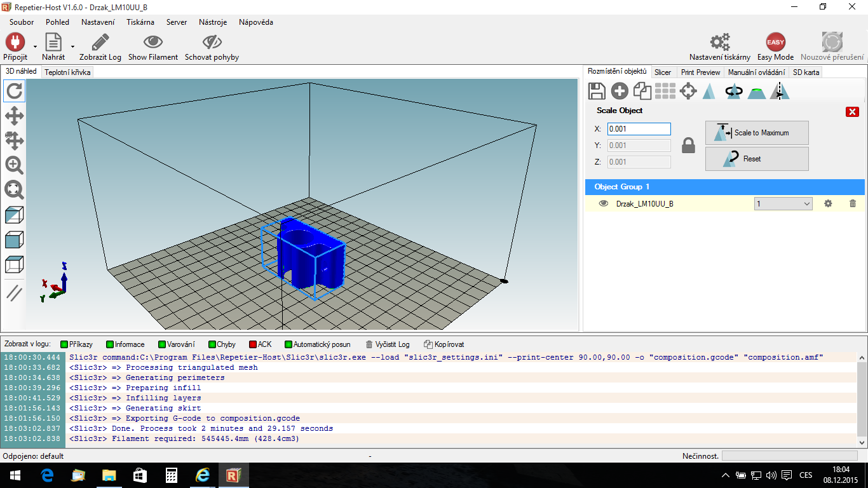Screen dimensions: 868x488
Task: Click the Move viewpoint arrows tool
Action: pyautogui.click(x=14, y=116)
